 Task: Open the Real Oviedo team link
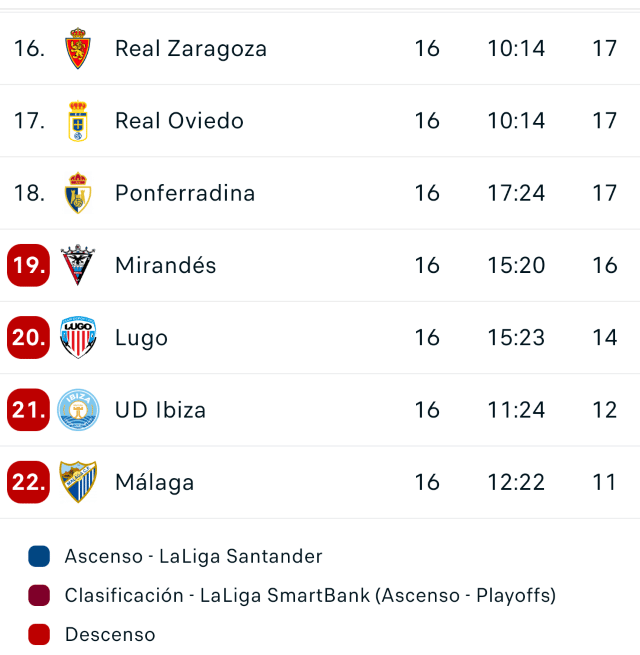[179, 121]
